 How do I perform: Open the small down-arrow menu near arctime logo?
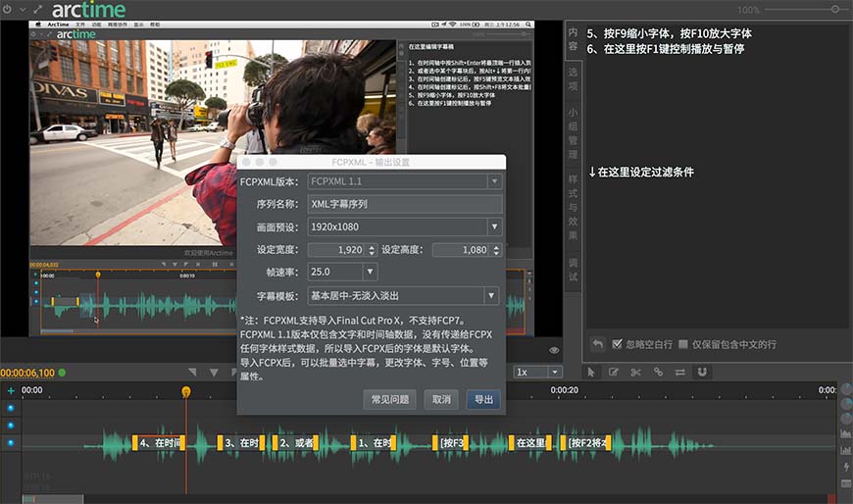click(23, 9)
